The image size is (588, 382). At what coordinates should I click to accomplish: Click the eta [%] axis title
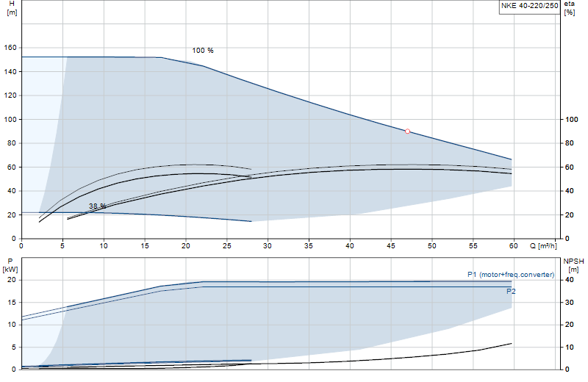pos(569,8)
